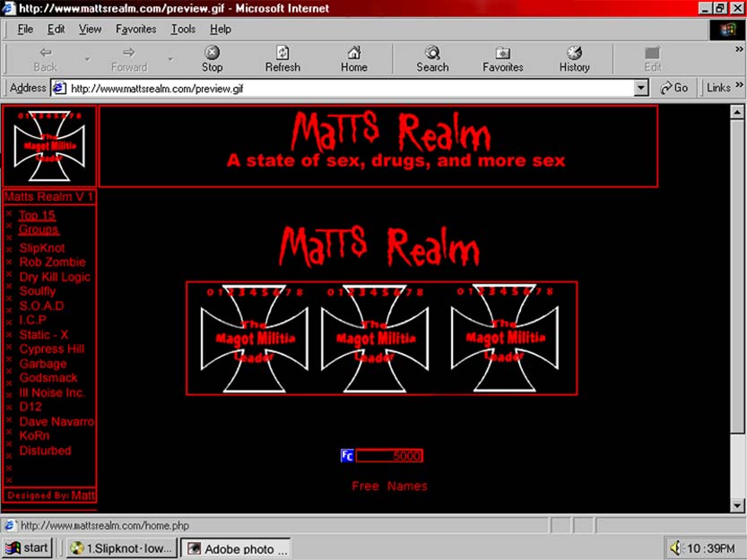This screenshot has width=747, height=560.
Task: Click the 5000 hit counter box
Action: coord(389,456)
